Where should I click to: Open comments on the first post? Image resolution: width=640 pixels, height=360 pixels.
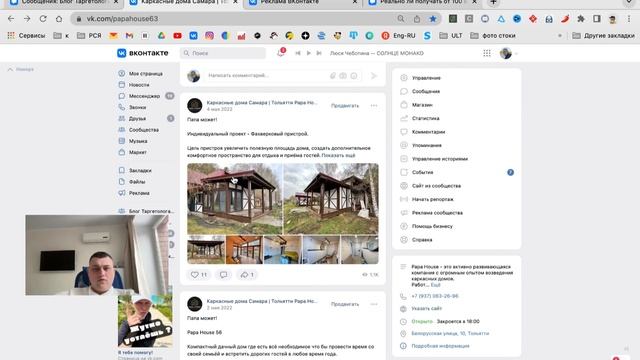click(x=223, y=275)
